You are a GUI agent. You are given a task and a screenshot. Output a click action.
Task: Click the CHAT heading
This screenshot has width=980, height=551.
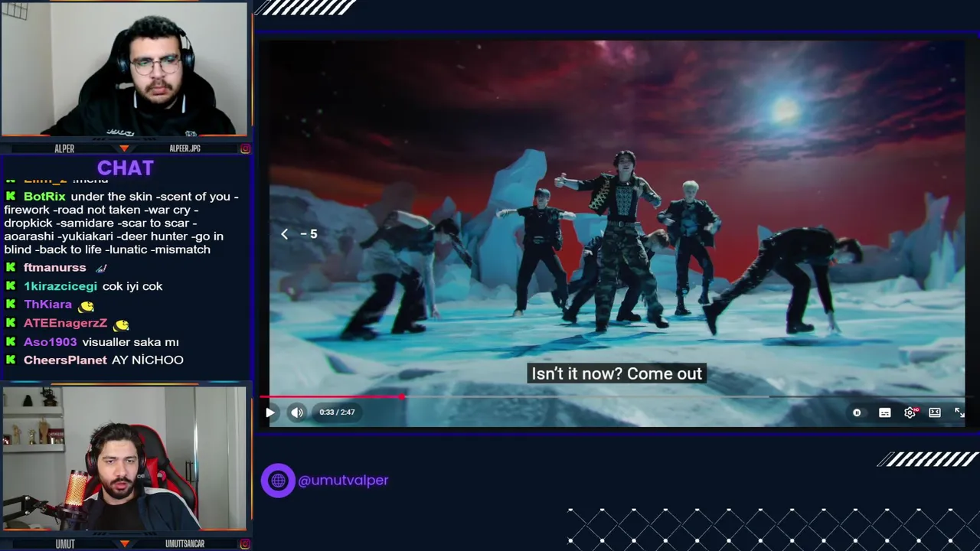click(x=126, y=168)
